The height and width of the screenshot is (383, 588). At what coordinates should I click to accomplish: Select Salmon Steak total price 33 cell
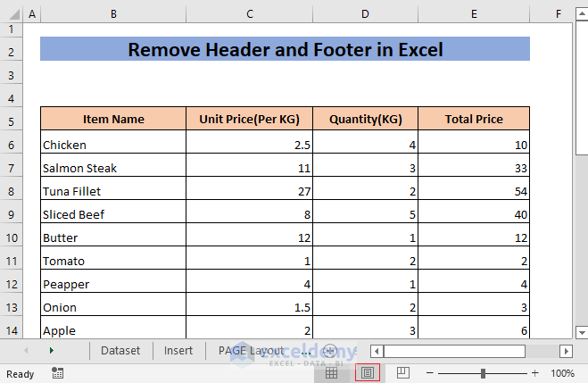click(x=474, y=165)
